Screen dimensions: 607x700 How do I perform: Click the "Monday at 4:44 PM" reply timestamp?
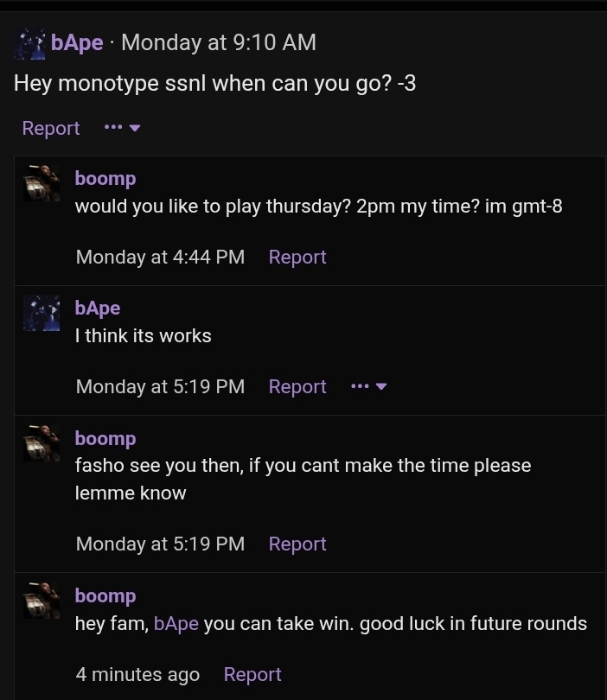(160, 257)
